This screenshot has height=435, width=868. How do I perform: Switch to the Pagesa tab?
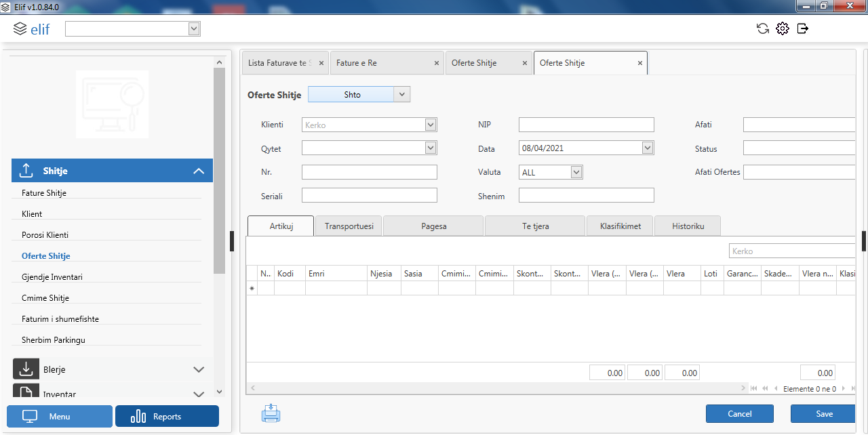click(433, 226)
